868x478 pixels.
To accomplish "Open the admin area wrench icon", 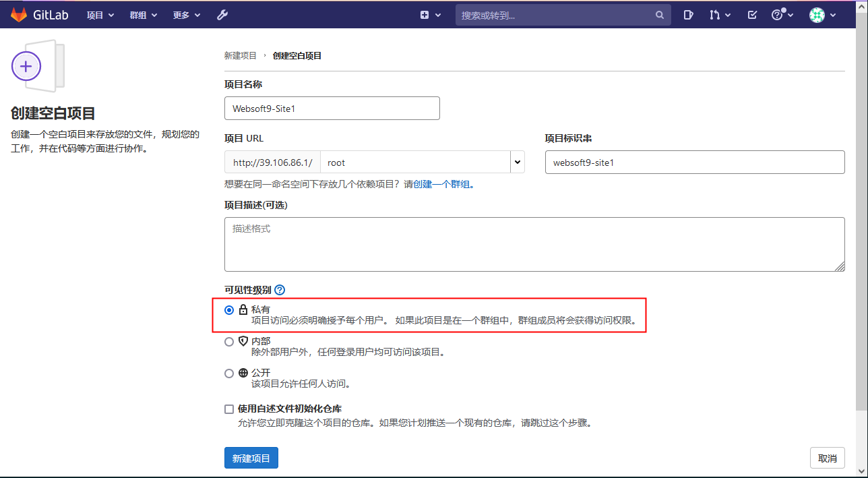I will 222,15.
